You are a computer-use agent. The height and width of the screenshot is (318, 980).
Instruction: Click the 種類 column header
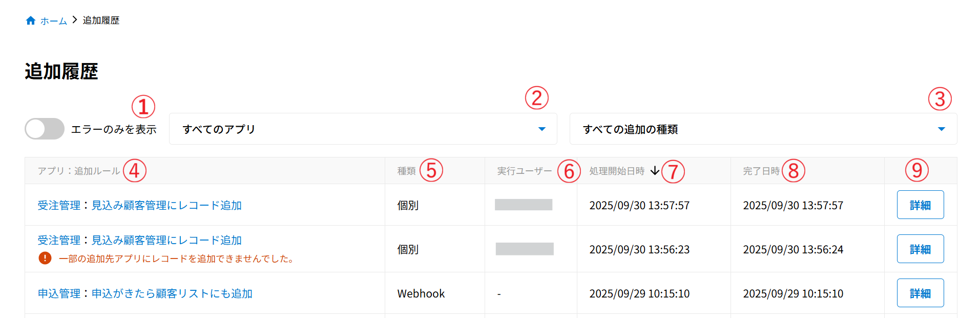point(406,171)
